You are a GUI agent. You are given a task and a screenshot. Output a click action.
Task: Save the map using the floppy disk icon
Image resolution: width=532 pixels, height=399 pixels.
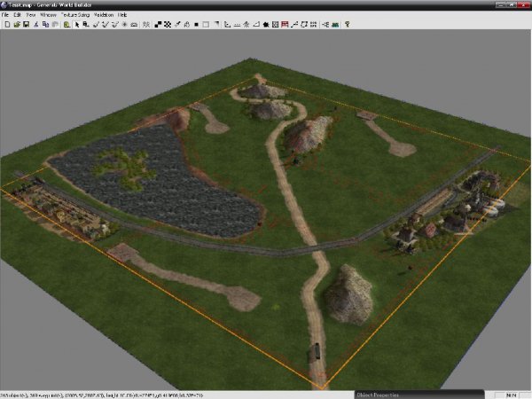26,24
